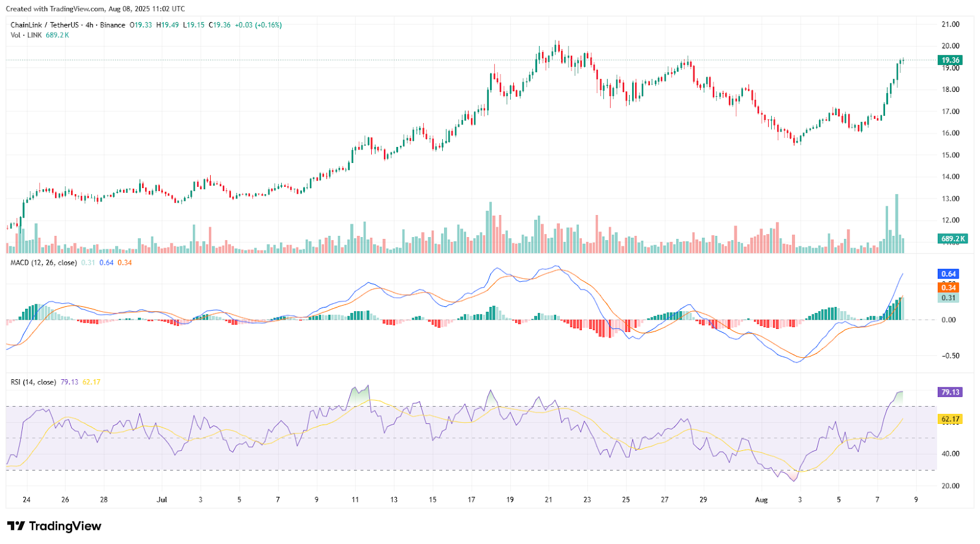The height and width of the screenshot is (544, 980).
Task: Click the 14.00 price axis label
Action: coord(951,176)
